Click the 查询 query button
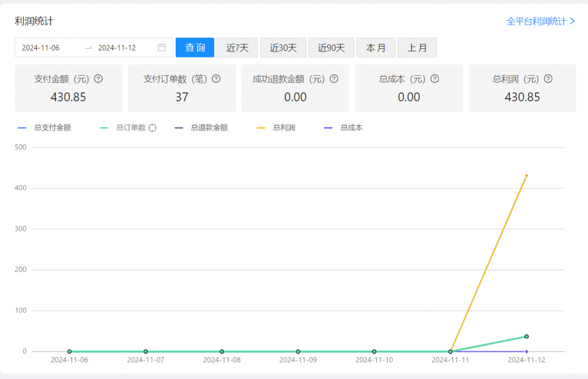The height and width of the screenshot is (379, 588). pyautogui.click(x=195, y=48)
